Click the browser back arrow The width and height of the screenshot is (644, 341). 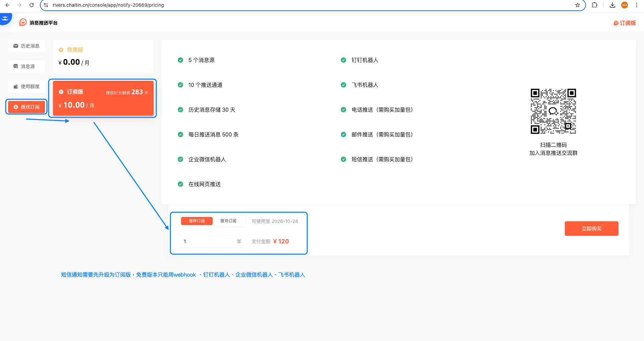click(7, 5)
